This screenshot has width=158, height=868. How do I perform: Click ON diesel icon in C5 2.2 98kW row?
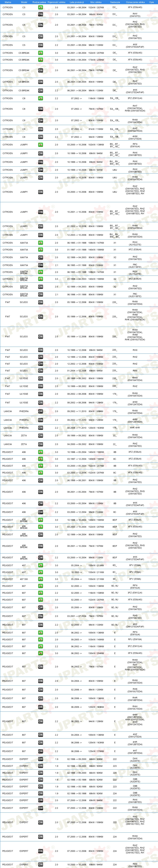[x=40, y=45]
